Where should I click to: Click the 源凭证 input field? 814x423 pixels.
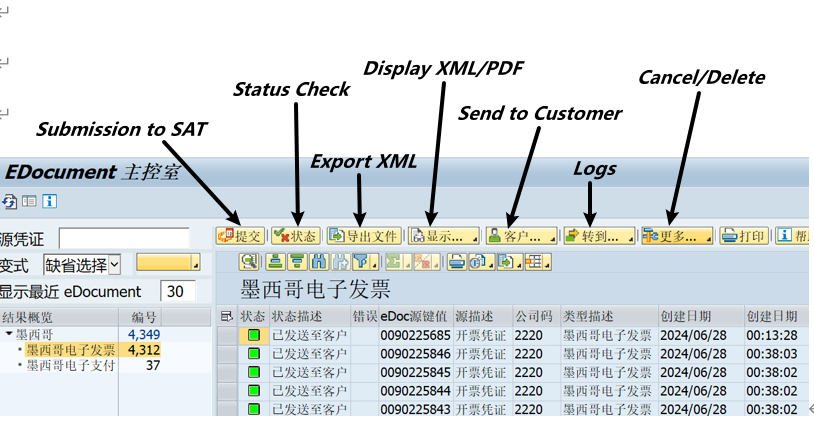pyautogui.click(x=124, y=239)
